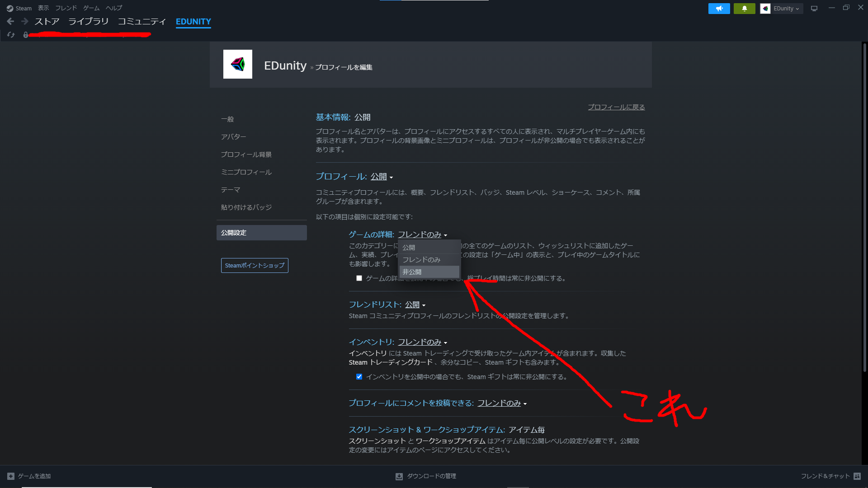Open the green notifications bell icon
The width and height of the screenshot is (868, 488).
pyautogui.click(x=745, y=8)
